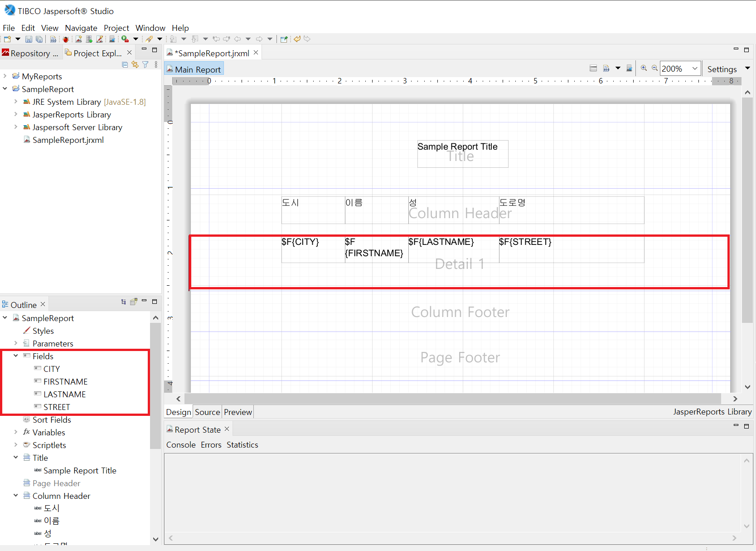Toggle Link with Editor in Project Explorer

[x=135, y=65]
